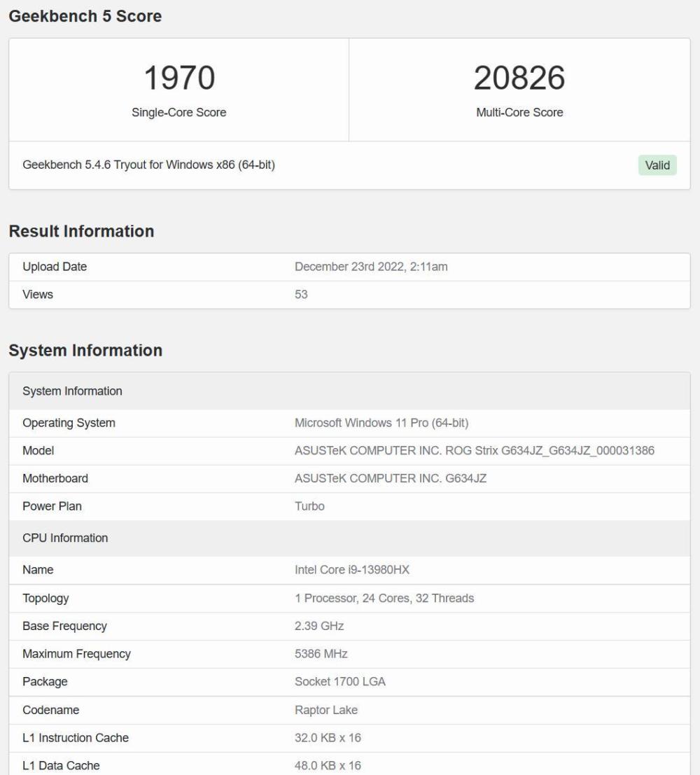Click the Topology label

45,599
